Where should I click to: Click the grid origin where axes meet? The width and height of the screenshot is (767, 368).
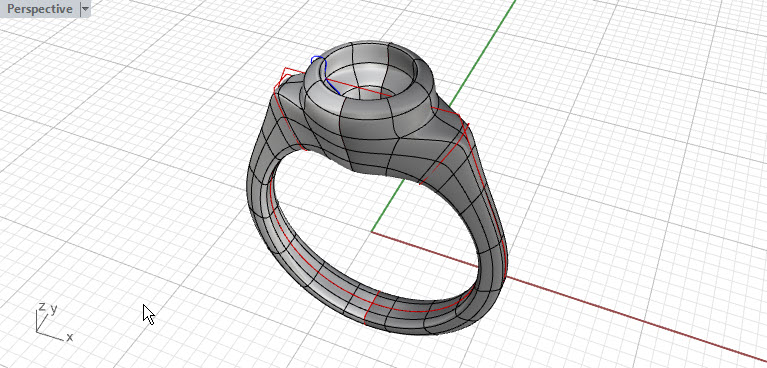click(x=372, y=231)
